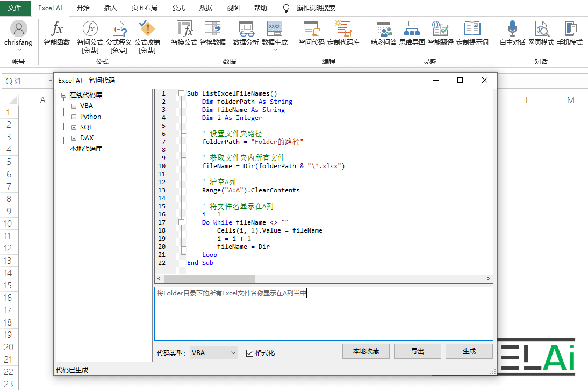Expand the 数据生成 dropdown chevron
Image resolution: width=588 pixels, height=390 pixels.
click(275, 50)
